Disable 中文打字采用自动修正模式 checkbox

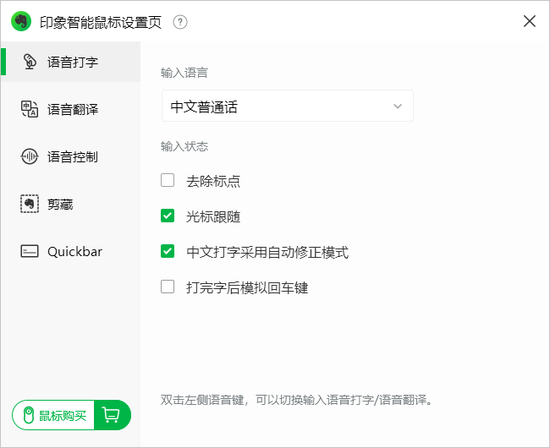[x=168, y=251]
